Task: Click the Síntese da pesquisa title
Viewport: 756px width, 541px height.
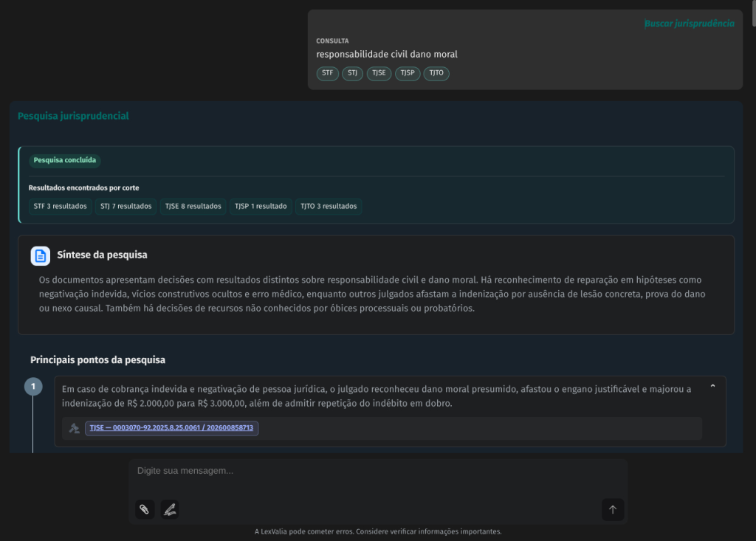Action: pyautogui.click(x=102, y=255)
